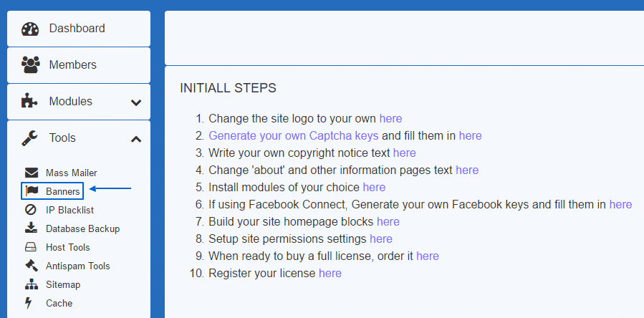Click 'here' link for changing site logo
644x318 pixels.
[x=390, y=118]
